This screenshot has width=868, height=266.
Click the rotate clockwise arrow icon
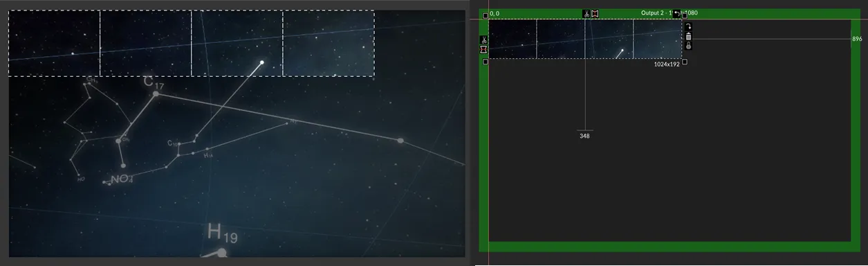click(688, 26)
